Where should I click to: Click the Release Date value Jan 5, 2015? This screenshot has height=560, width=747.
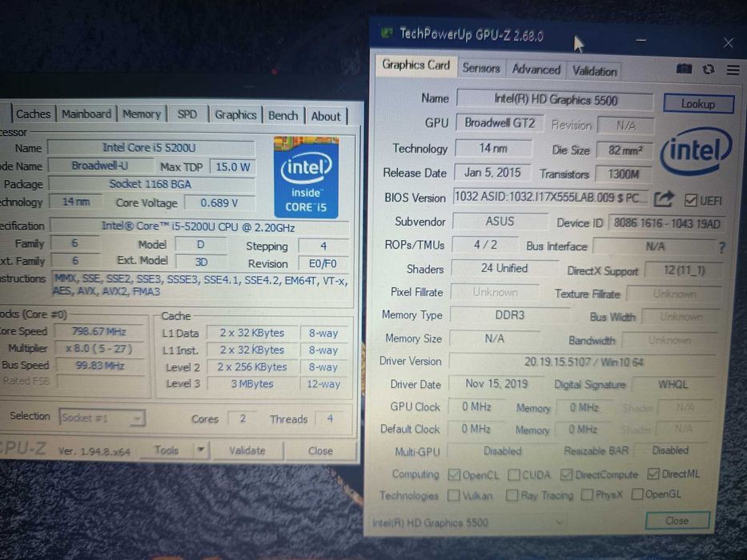492,172
